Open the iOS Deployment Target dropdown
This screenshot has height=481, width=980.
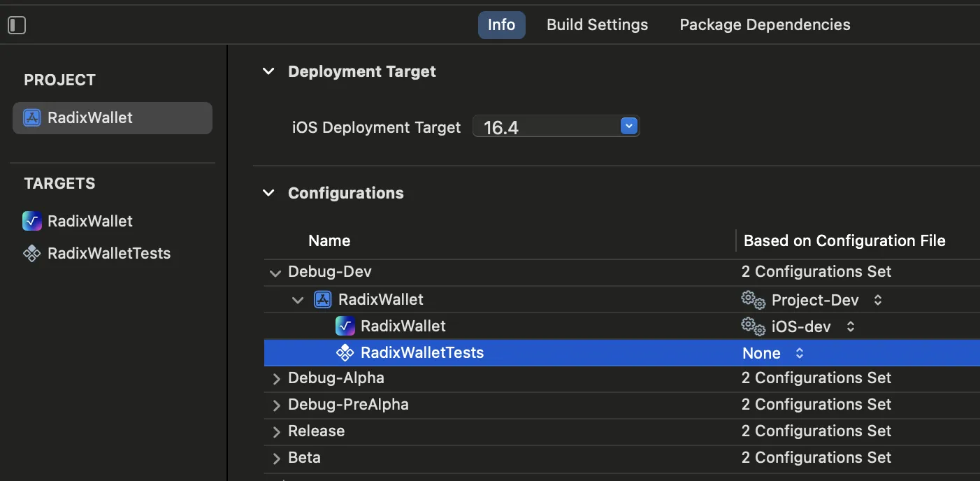pyautogui.click(x=629, y=127)
